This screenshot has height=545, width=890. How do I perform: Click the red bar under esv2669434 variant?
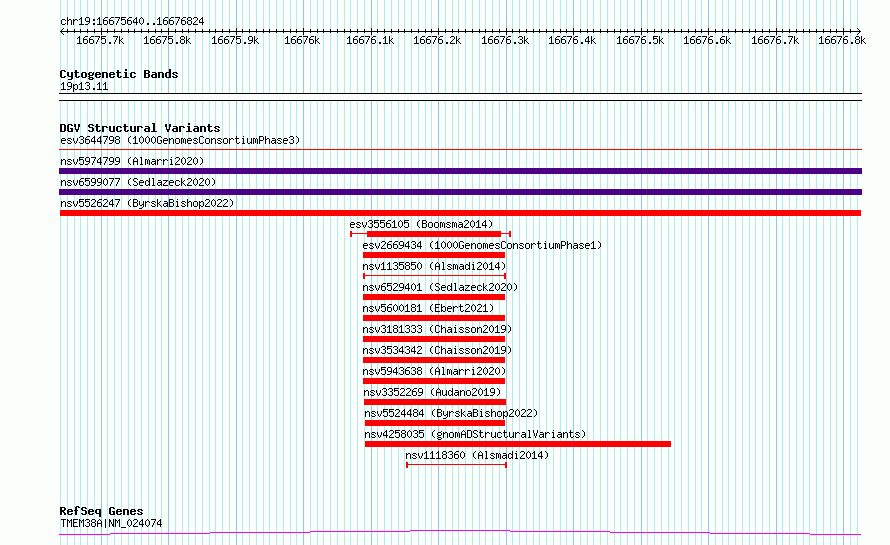pyautogui.click(x=434, y=255)
